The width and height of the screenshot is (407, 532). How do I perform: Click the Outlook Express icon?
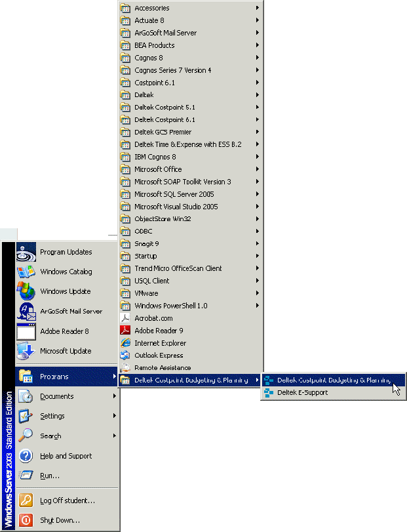pyautogui.click(x=125, y=356)
